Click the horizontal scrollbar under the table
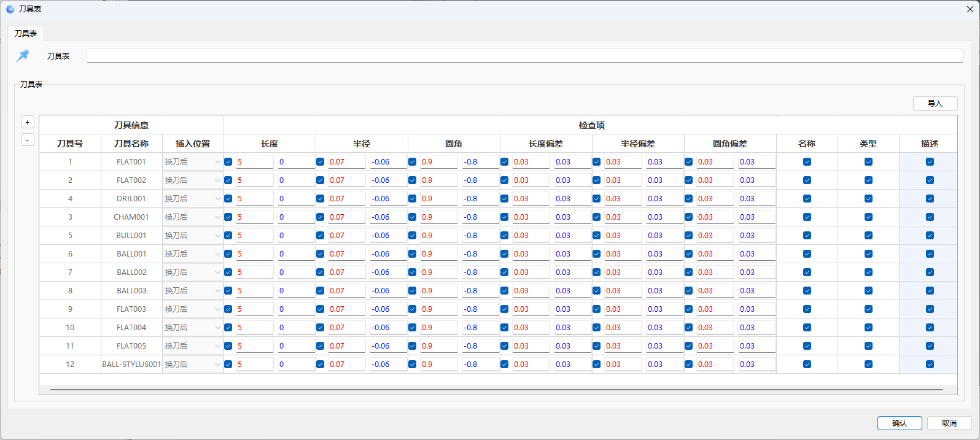Viewport: 980px width, 440px height. pos(496,390)
